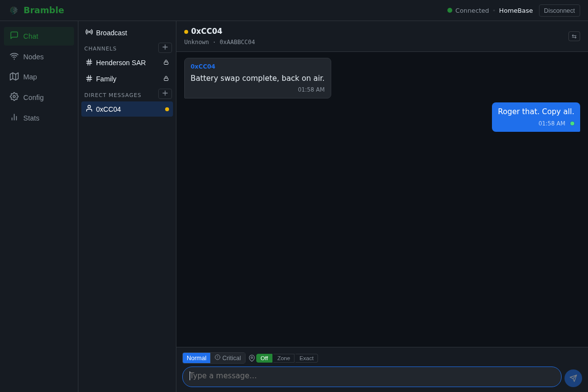Add a new channel with plus button
This screenshot has height=392, width=588.
165,48
